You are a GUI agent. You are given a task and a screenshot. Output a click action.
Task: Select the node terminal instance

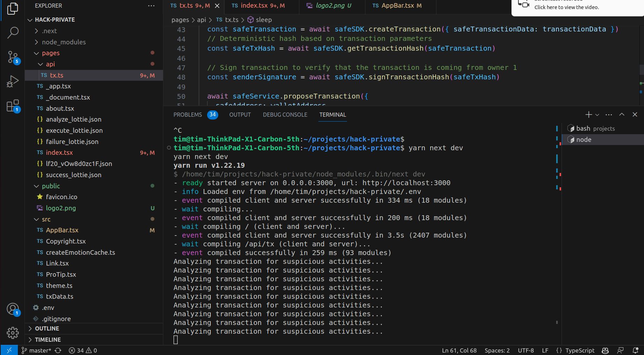pyautogui.click(x=603, y=139)
